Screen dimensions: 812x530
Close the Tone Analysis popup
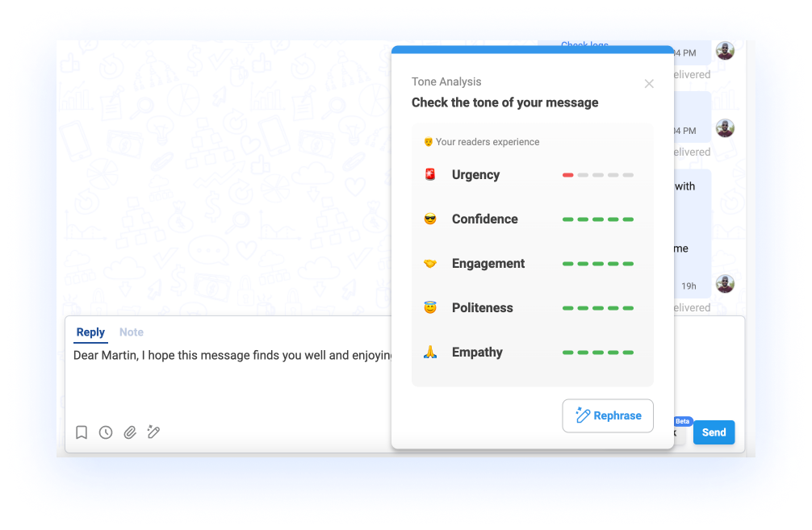pos(649,84)
